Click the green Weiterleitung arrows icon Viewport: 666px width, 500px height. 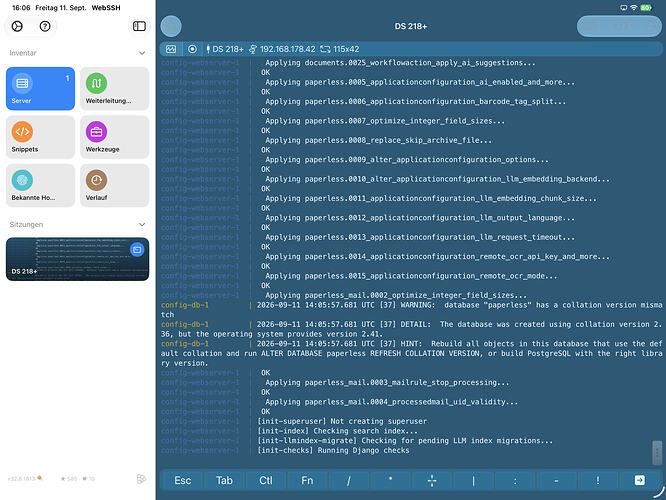(96, 83)
